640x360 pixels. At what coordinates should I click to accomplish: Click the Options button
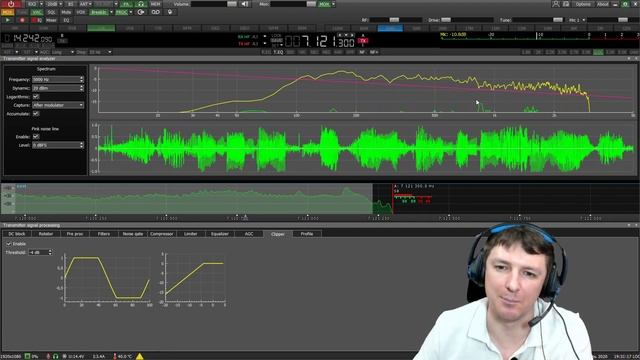click(x=583, y=4)
